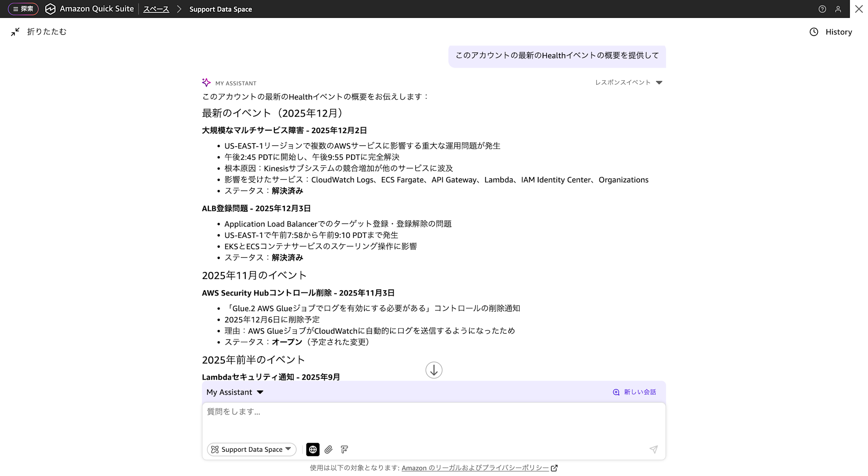The height and width of the screenshot is (476, 868).
Task: Open the prompt library icon next to paperclip
Action: [344, 450]
